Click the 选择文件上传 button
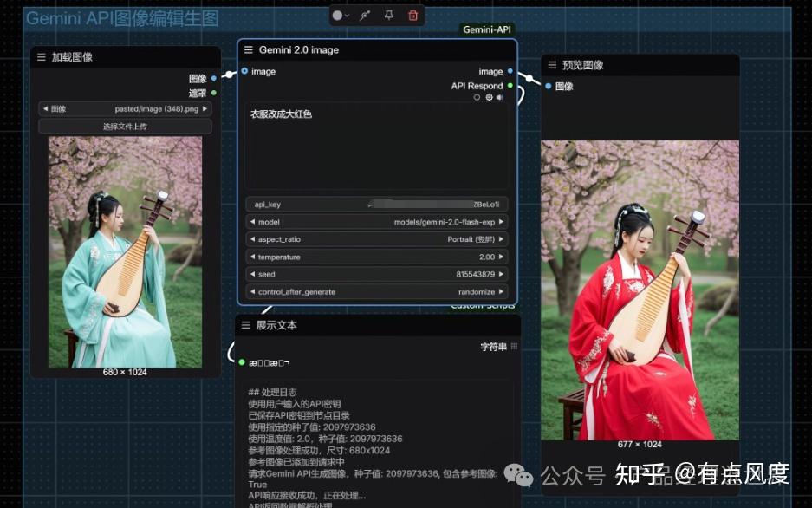 coord(125,126)
